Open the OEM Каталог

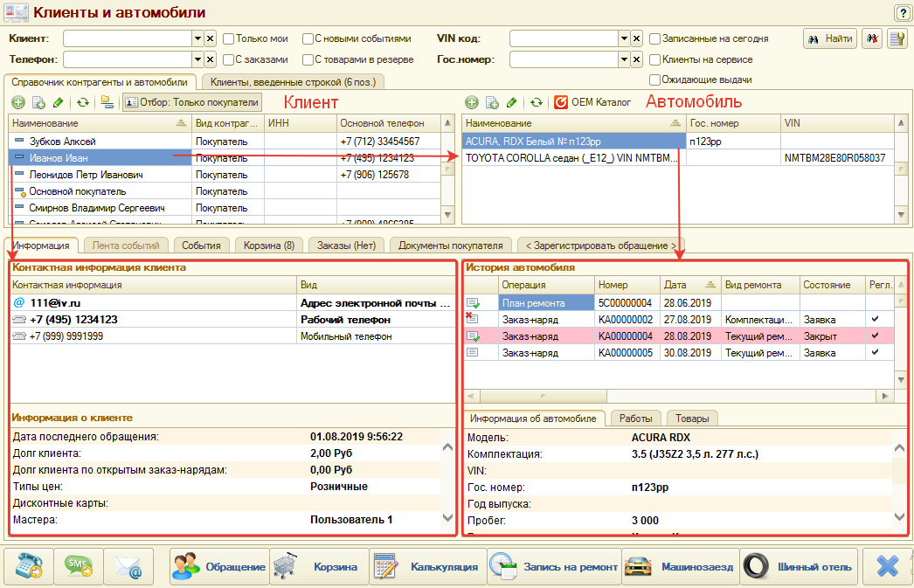[592, 102]
